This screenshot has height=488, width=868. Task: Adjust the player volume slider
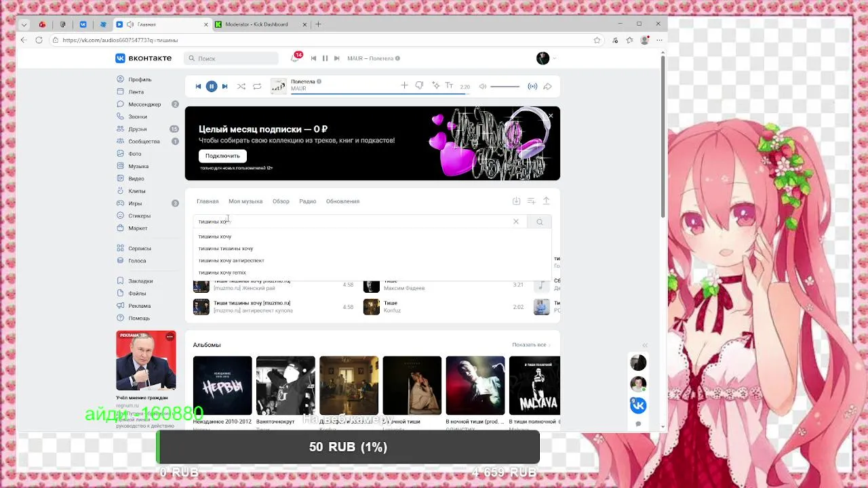(505, 86)
